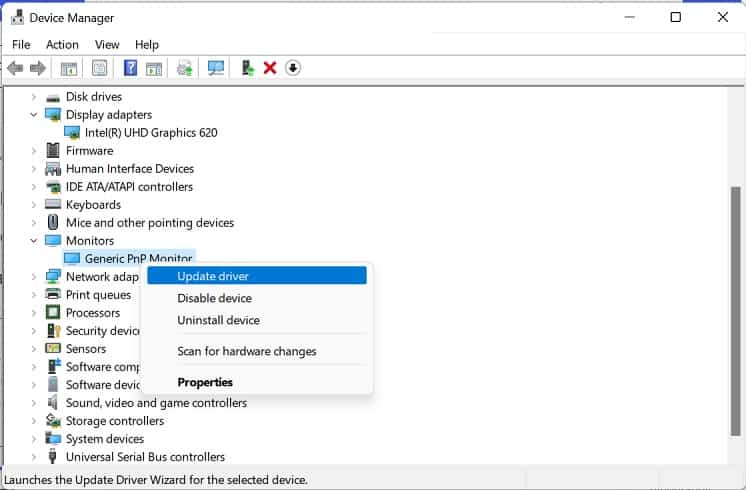Viewport: 746px width, 490px height.
Task: Choose Update driver in the context menu
Action: (x=257, y=276)
